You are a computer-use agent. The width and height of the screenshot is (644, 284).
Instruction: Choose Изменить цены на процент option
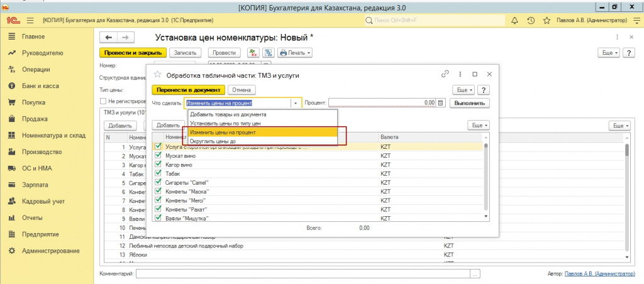pos(262,133)
